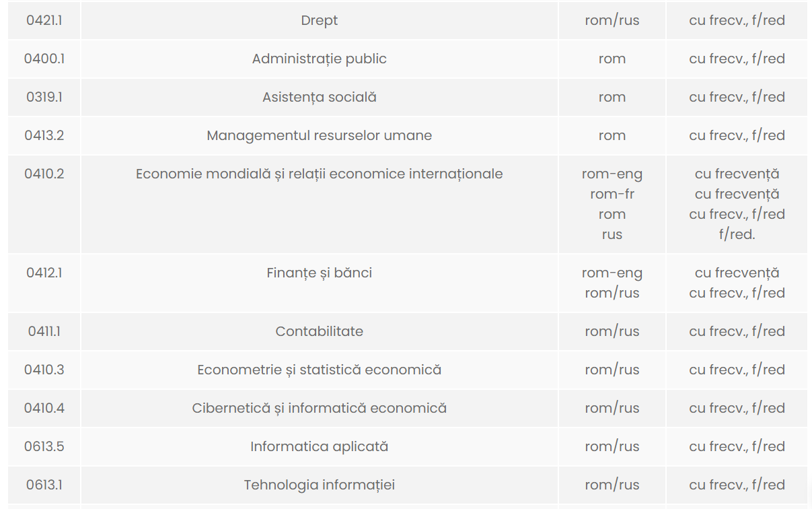Select code 0412.1 cell
Image resolution: width=812 pixels, height=509 pixels.
click(x=44, y=273)
